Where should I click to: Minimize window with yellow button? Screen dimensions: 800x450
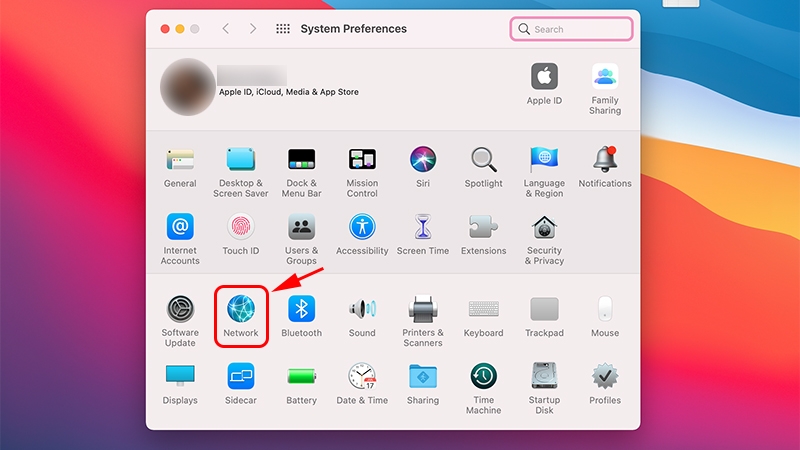[180, 29]
